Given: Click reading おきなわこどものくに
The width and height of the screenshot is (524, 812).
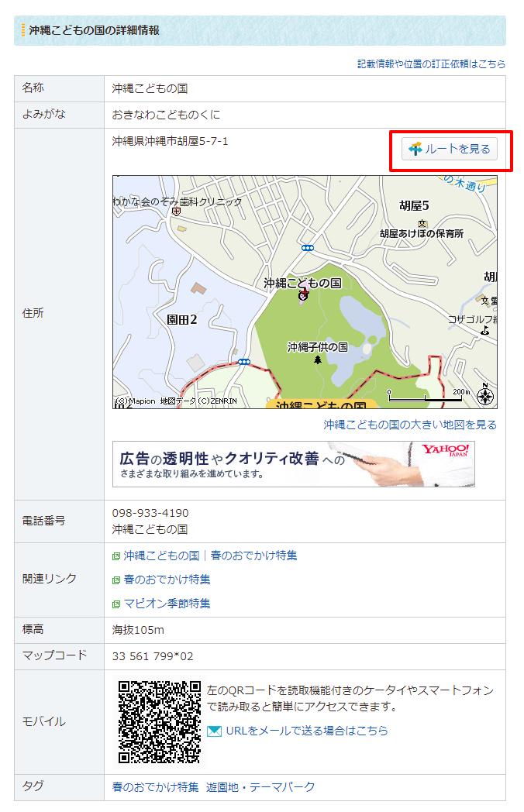Looking at the screenshot, I should click(166, 115).
